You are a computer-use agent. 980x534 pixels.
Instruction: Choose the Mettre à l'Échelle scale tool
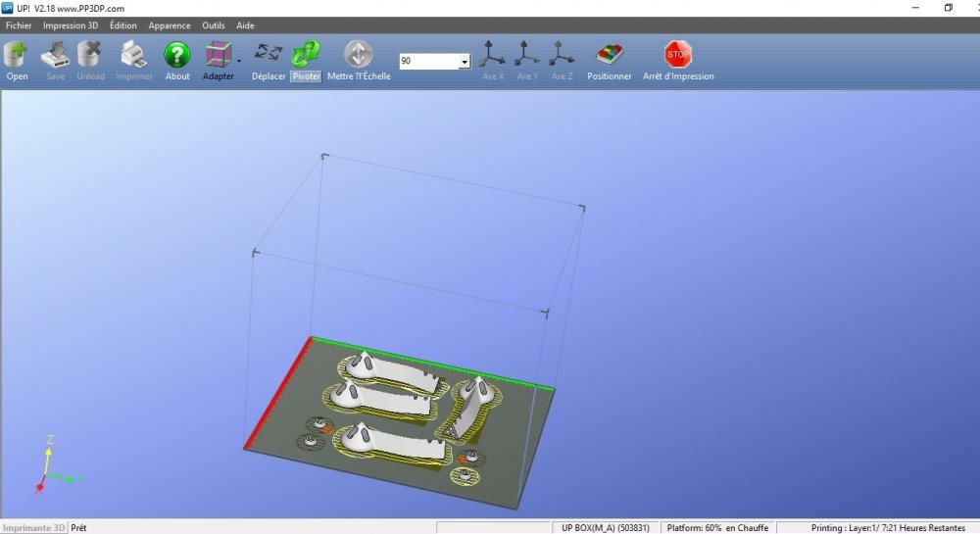pos(359,61)
